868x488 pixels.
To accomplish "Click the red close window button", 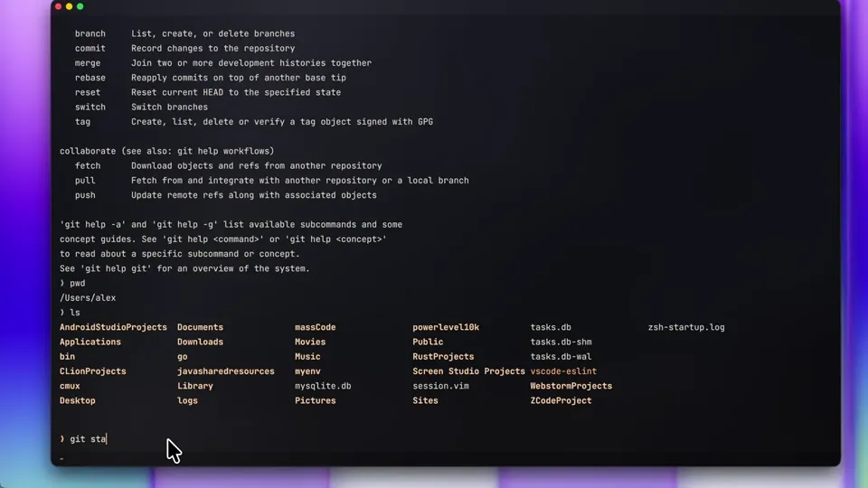I will coord(58,6).
